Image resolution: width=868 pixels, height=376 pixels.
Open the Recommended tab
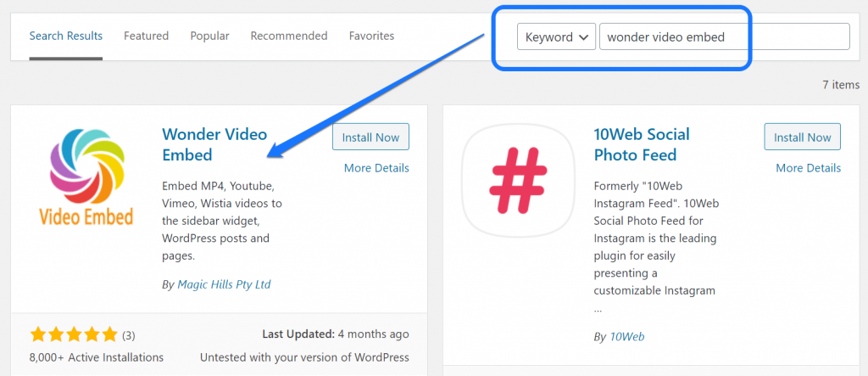[x=289, y=36]
